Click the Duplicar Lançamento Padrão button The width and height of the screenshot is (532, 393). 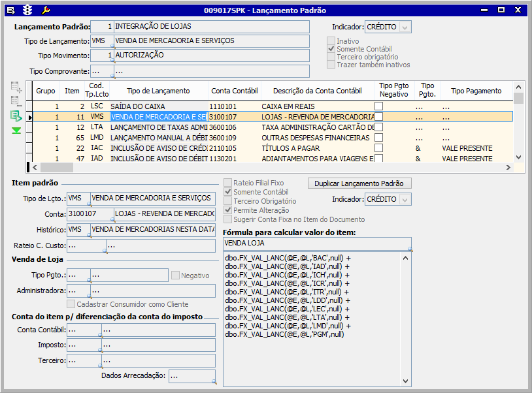tap(359, 183)
